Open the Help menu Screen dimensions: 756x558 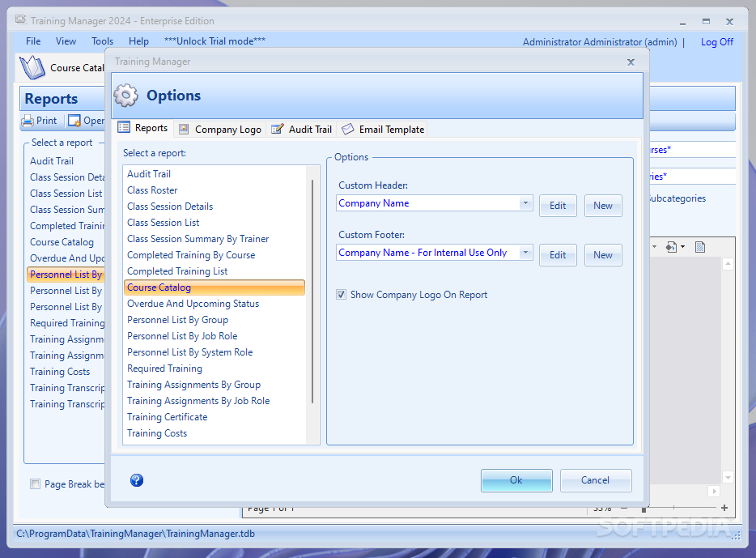coord(138,41)
